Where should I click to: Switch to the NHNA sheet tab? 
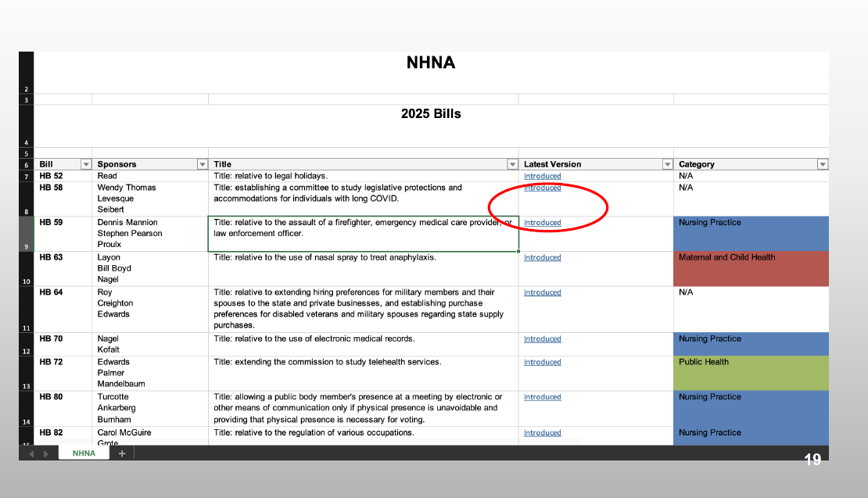[x=84, y=453]
